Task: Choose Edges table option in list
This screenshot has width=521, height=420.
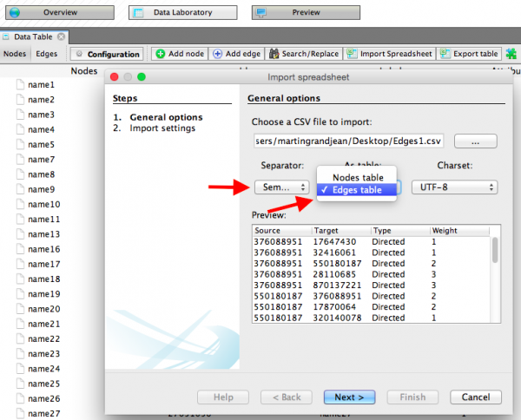Action: 356,190
